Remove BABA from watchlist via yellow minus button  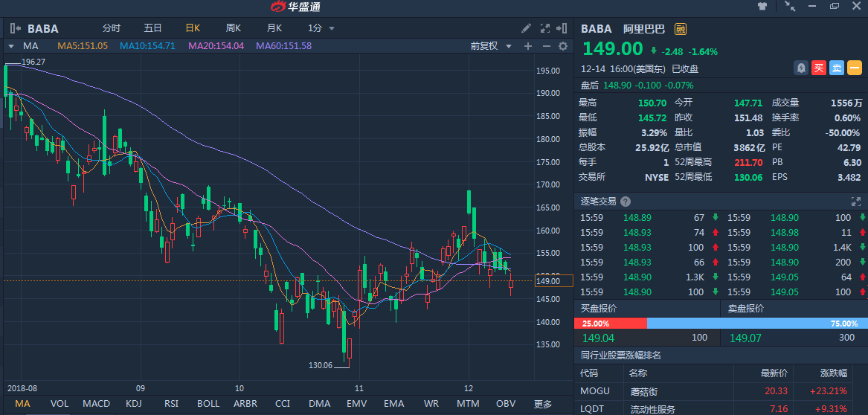(855, 68)
